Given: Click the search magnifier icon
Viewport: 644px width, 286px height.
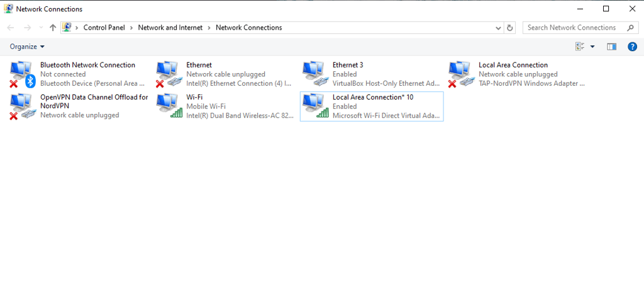Looking at the screenshot, I should (x=630, y=28).
